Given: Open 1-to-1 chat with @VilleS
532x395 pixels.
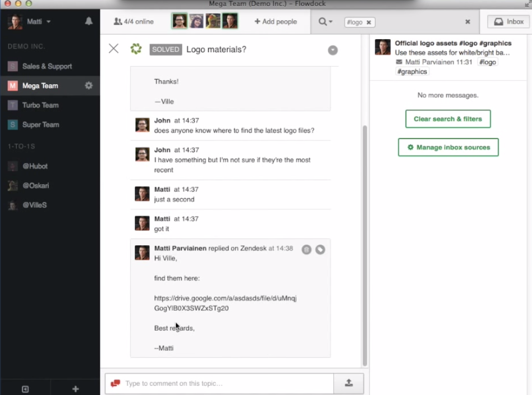Looking at the screenshot, I should (50, 205).
